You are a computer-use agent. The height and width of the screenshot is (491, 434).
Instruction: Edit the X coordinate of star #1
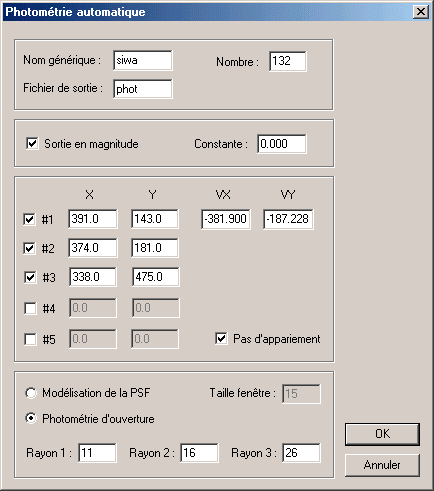(93, 219)
